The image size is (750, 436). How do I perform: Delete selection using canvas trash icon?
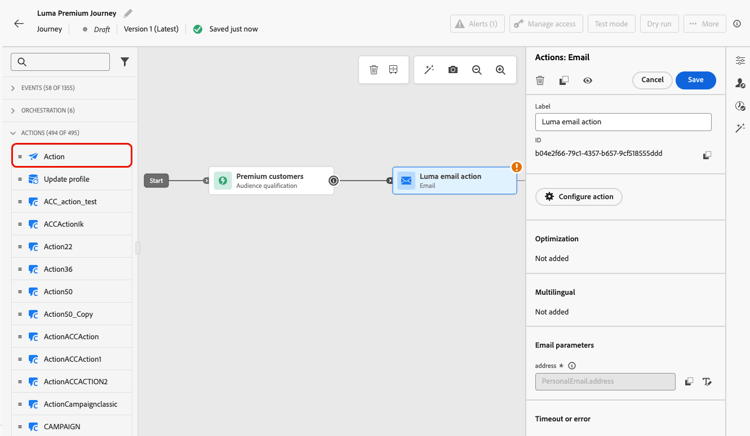click(x=374, y=70)
